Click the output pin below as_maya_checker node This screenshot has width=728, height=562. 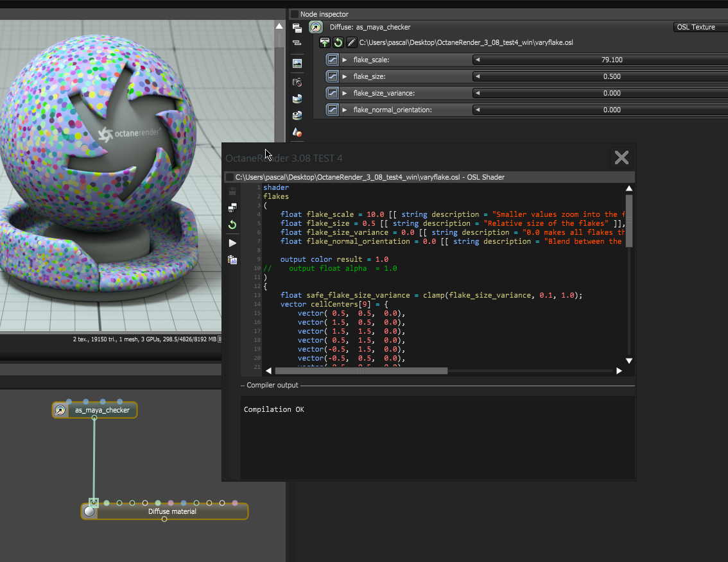[x=94, y=418]
